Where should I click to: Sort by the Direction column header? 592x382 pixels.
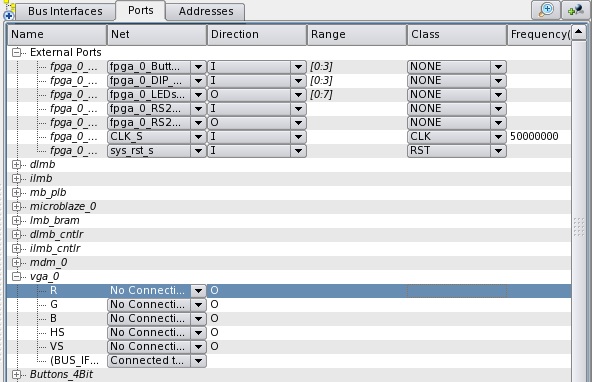click(x=257, y=34)
